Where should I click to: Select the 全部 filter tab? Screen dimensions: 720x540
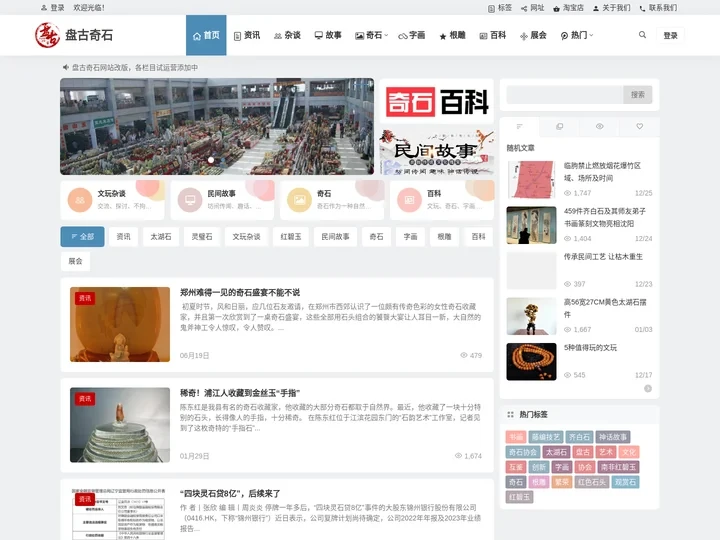82,237
